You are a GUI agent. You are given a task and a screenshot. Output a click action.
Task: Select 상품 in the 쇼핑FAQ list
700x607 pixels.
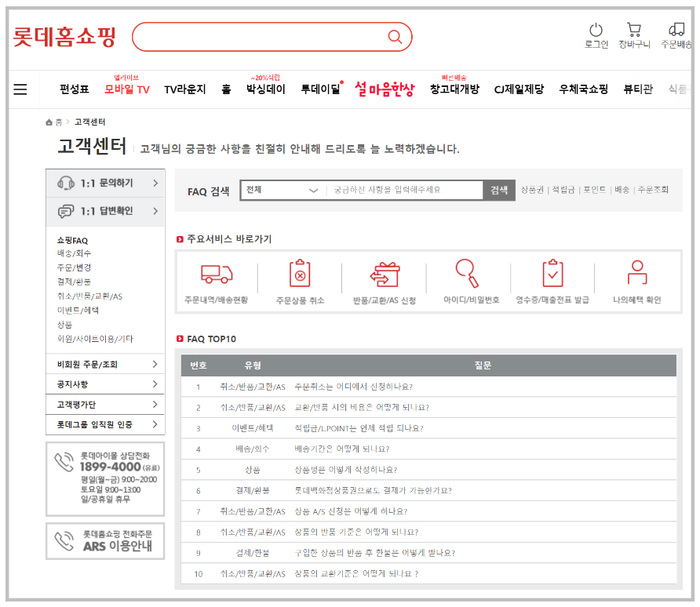pos(64,325)
